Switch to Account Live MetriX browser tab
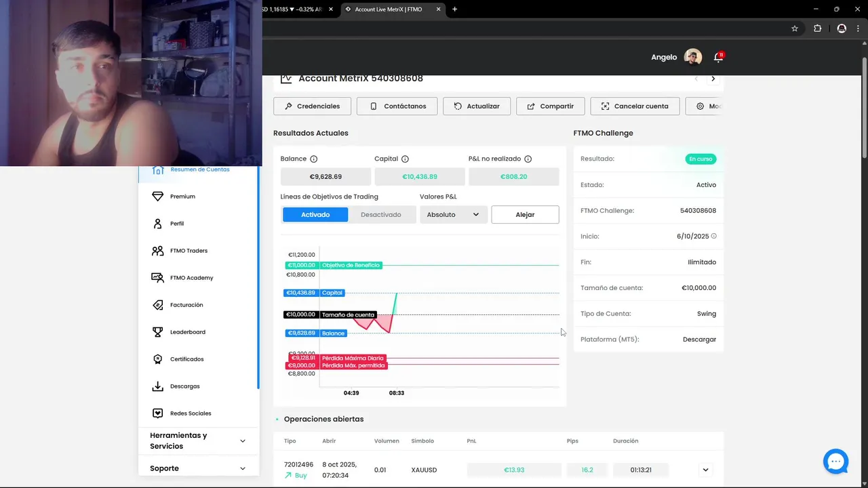The image size is (868, 488). coord(388,9)
